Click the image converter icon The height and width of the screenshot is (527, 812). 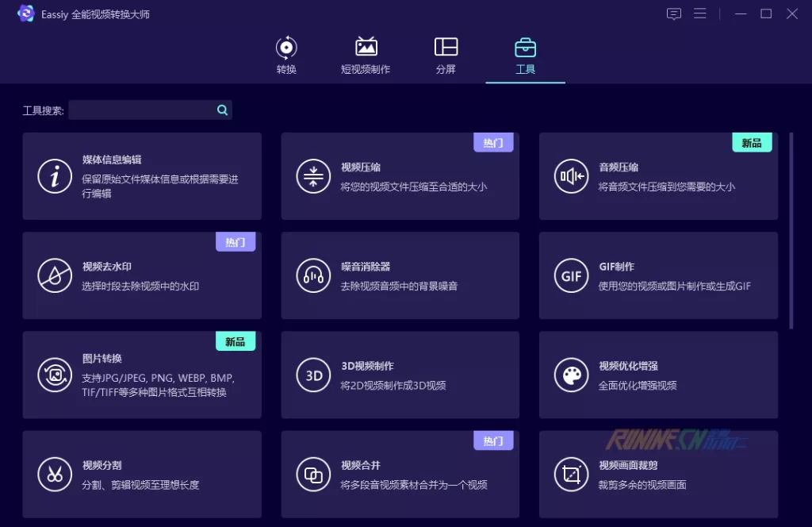[x=55, y=375]
